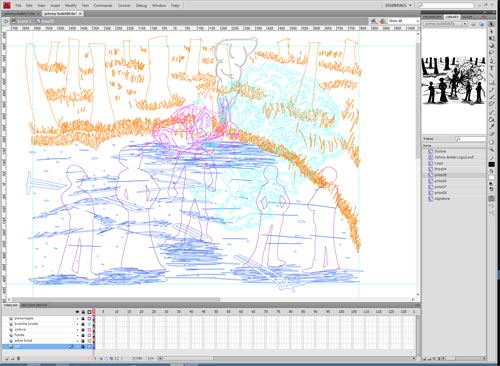The image size is (500, 366).
Task: Select the Logo item in library list
Action: (x=439, y=163)
